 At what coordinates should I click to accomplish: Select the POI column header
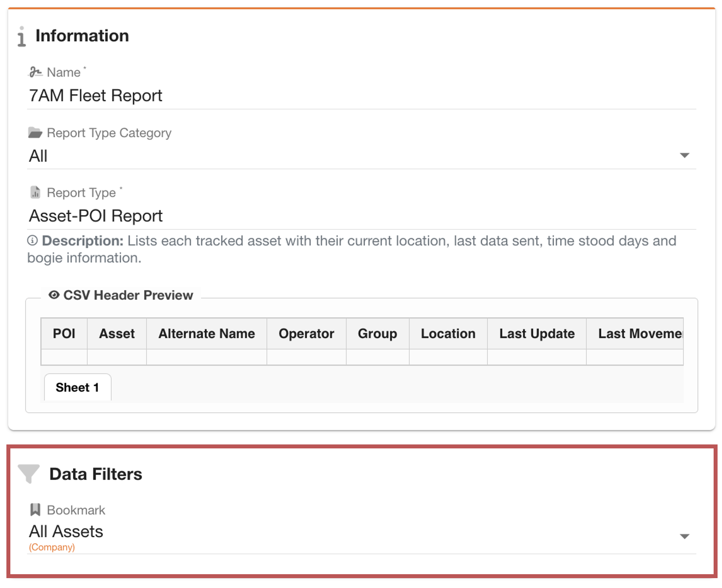pyautogui.click(x=64, y=334)
